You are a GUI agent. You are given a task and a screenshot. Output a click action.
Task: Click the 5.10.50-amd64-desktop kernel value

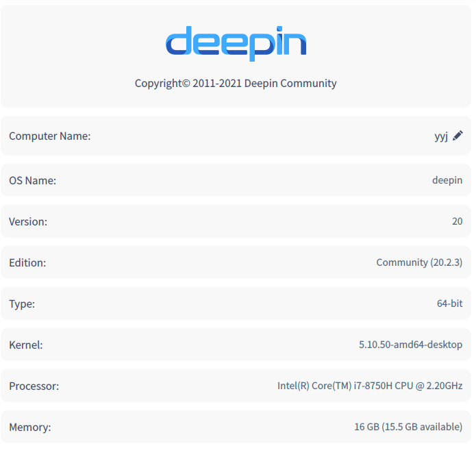pyautogui.click(x=411, y=345)
